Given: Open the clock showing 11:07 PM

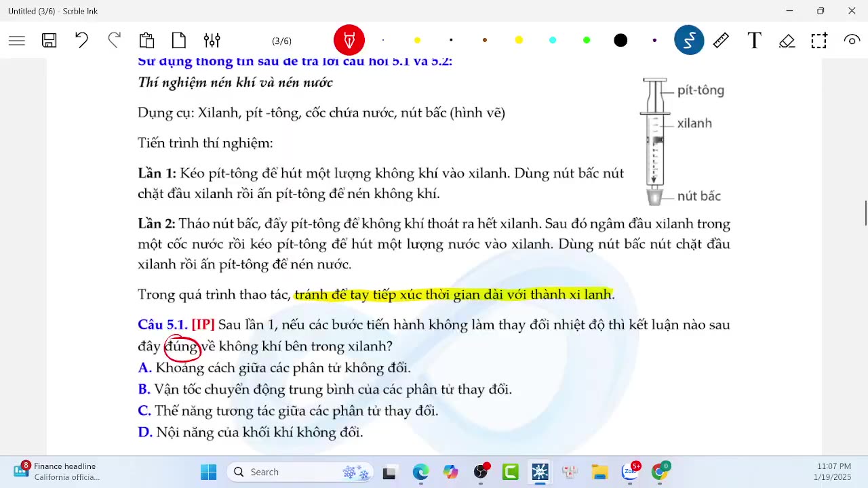Looking at the screenshot, I should click(833, 472).
